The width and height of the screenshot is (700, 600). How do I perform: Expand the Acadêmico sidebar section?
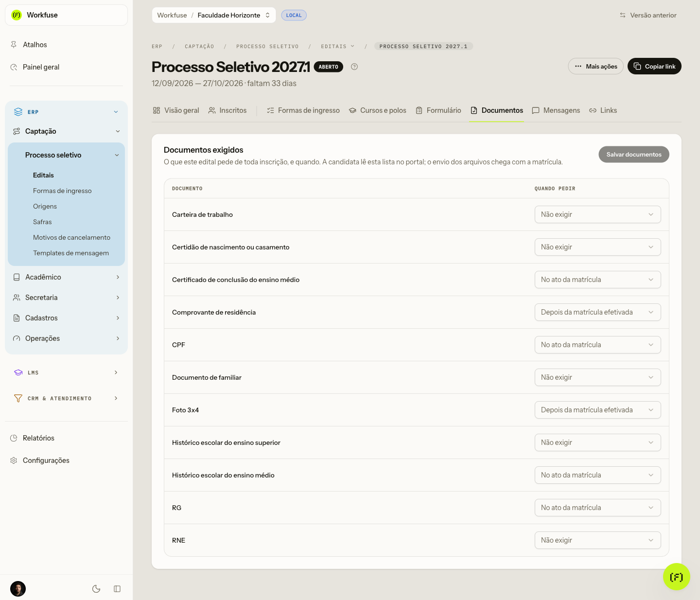[x=118, y=277]
